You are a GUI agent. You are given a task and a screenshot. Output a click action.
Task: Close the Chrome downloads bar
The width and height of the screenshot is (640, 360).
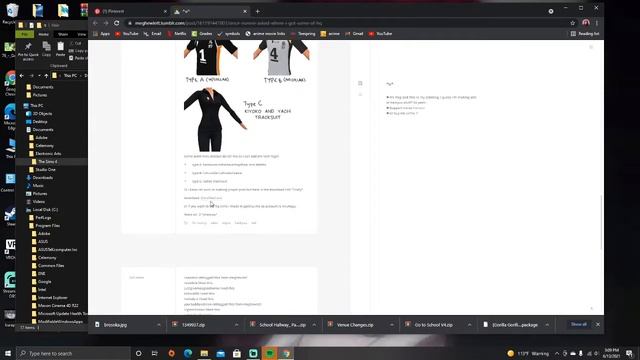598,324
